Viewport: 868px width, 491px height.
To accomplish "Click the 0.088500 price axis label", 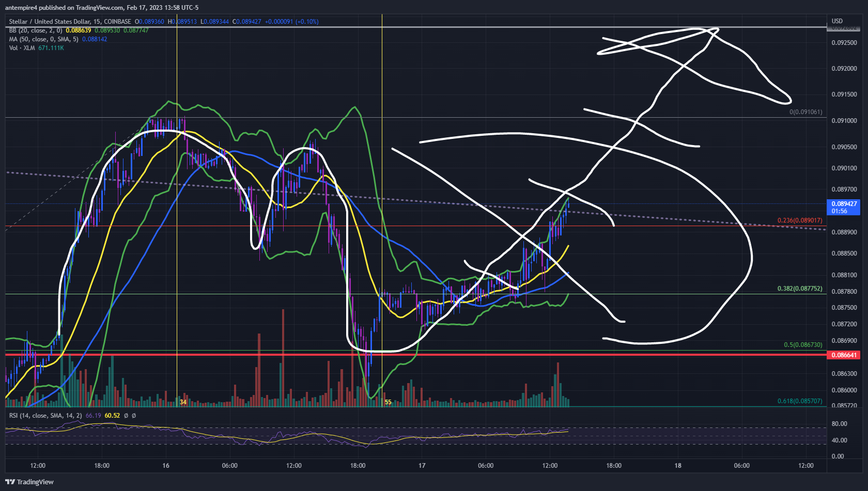I will click(x=844, y=254).
